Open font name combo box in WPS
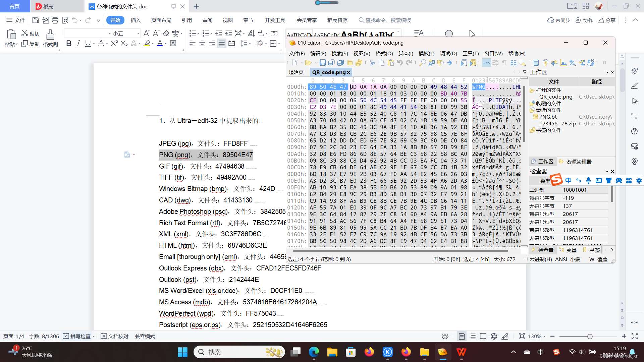 [x=88, y=33]
